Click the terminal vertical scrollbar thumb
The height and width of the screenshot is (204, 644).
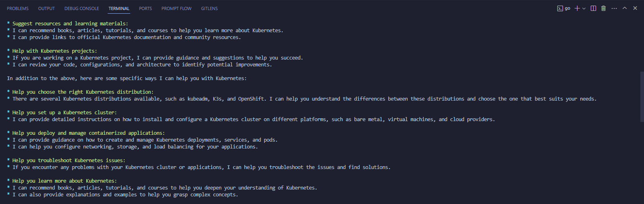642,97
